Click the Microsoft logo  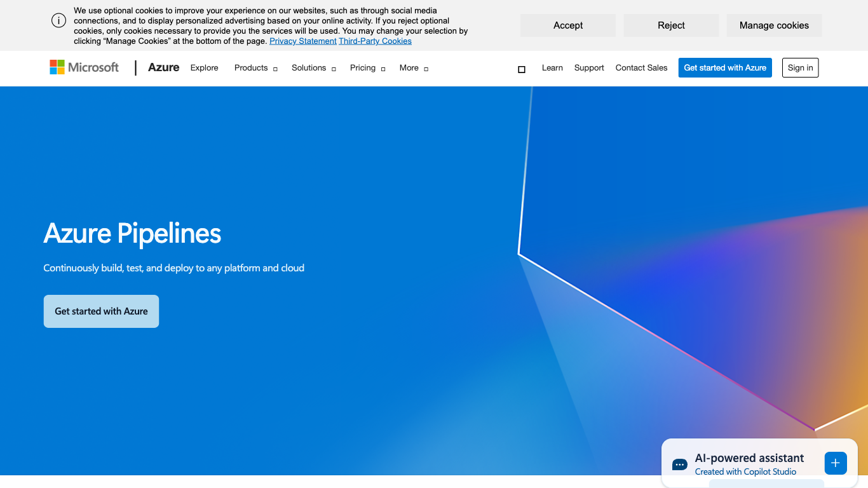coord(85,67)
